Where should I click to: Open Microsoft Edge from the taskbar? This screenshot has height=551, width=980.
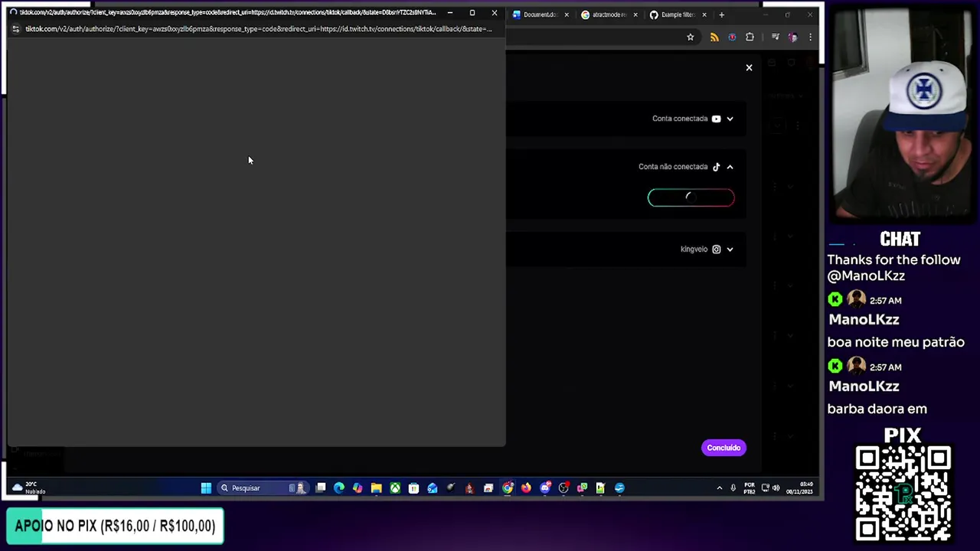(339, 487)
